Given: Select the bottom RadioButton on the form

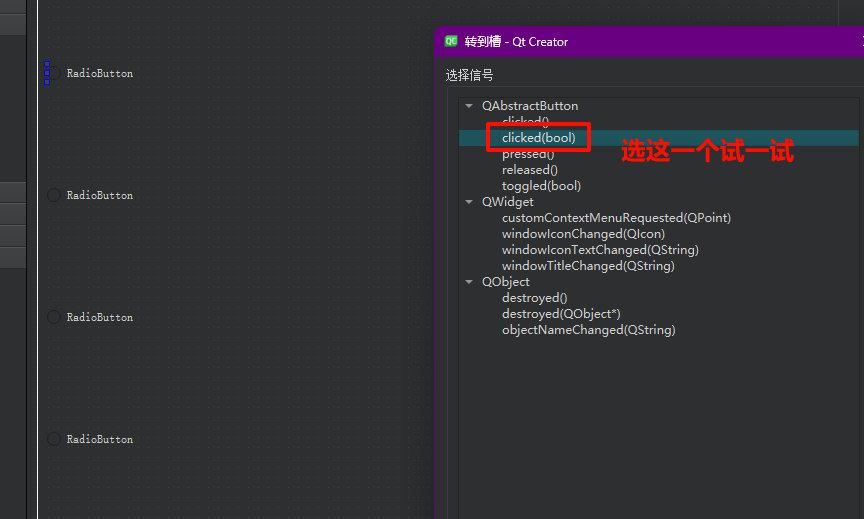Looking at the screenshot, I should point(98,439).
